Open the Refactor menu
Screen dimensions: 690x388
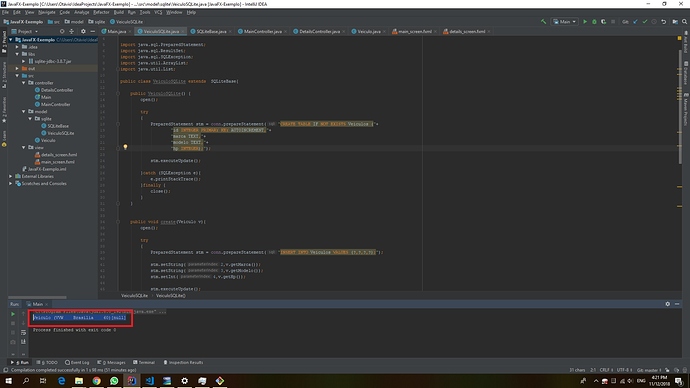point(101,12)
